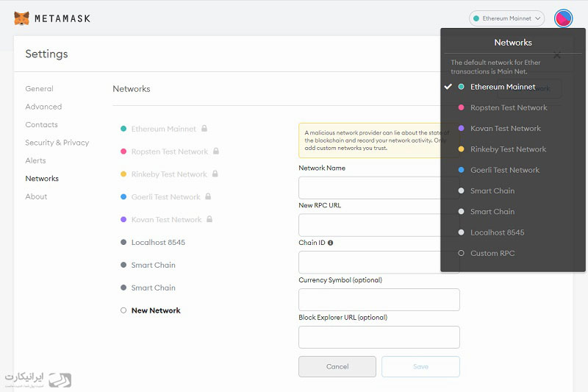Click the checkmark next to Ethereum Mainnet in popup
This screenshot has height=392, width=588.
[448, 87]
